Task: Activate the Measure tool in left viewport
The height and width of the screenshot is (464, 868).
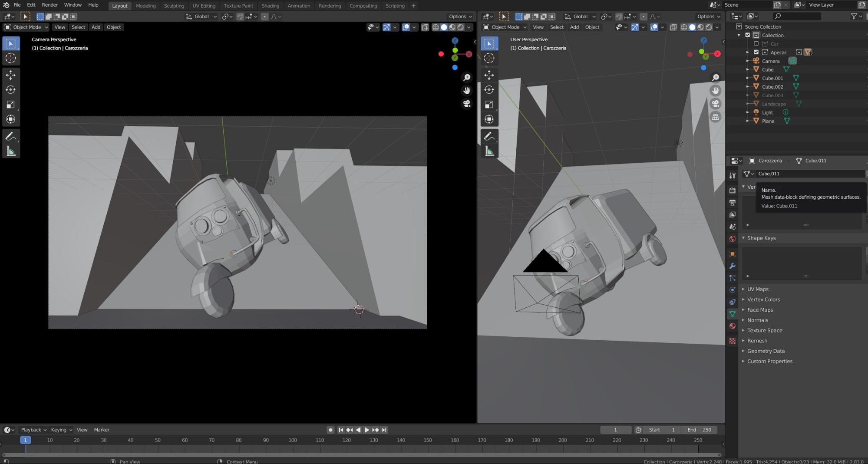Action: (x=11, y=151)
